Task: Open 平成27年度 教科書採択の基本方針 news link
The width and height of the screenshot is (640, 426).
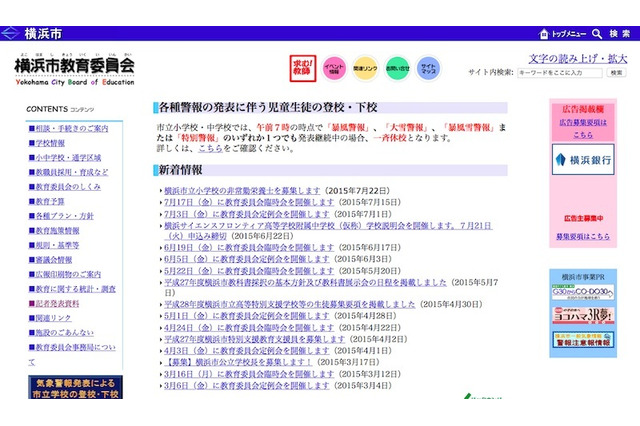Action: pyautogui.click(x=305, y=282)
